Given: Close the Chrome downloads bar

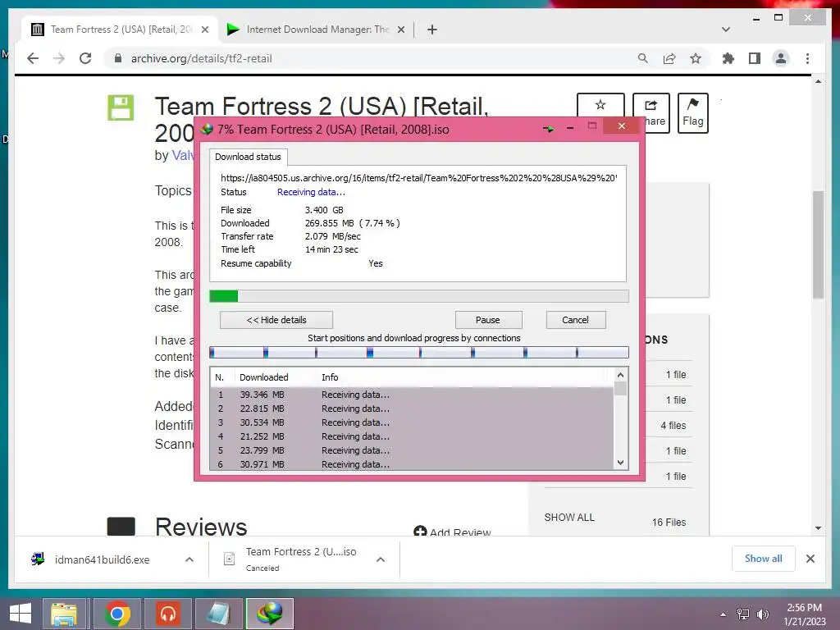Looking at the screenshot, I should [810, 559].
